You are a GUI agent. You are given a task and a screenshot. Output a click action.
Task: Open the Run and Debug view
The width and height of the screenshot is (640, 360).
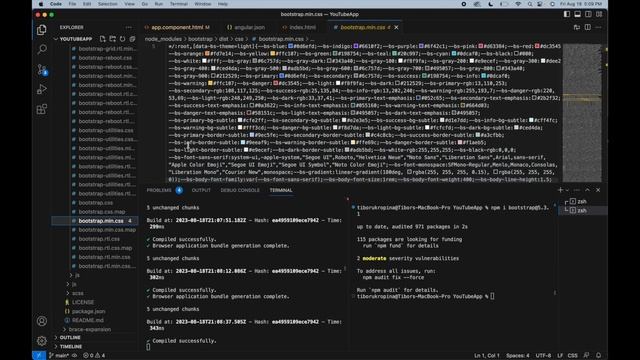[x=42, y=89]
